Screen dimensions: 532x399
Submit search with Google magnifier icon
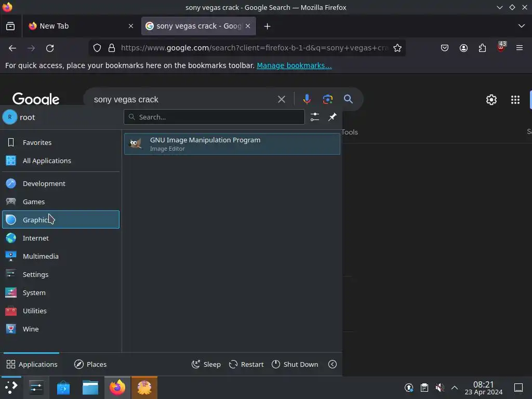coord(348,99)
